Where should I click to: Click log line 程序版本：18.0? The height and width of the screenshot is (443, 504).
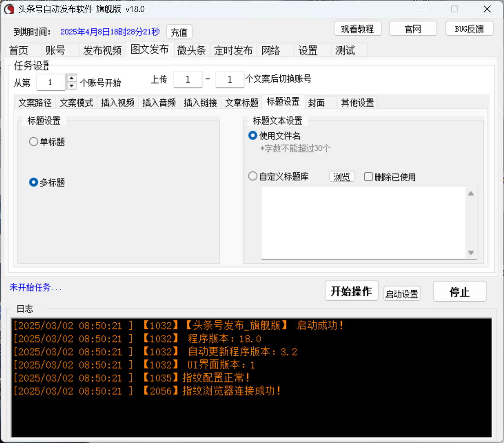coord(137,339)
